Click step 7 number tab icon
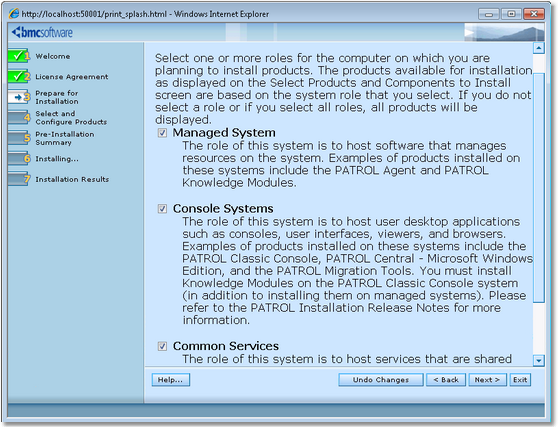This screenshot has width=558, height=429. [x=19, y=179]
